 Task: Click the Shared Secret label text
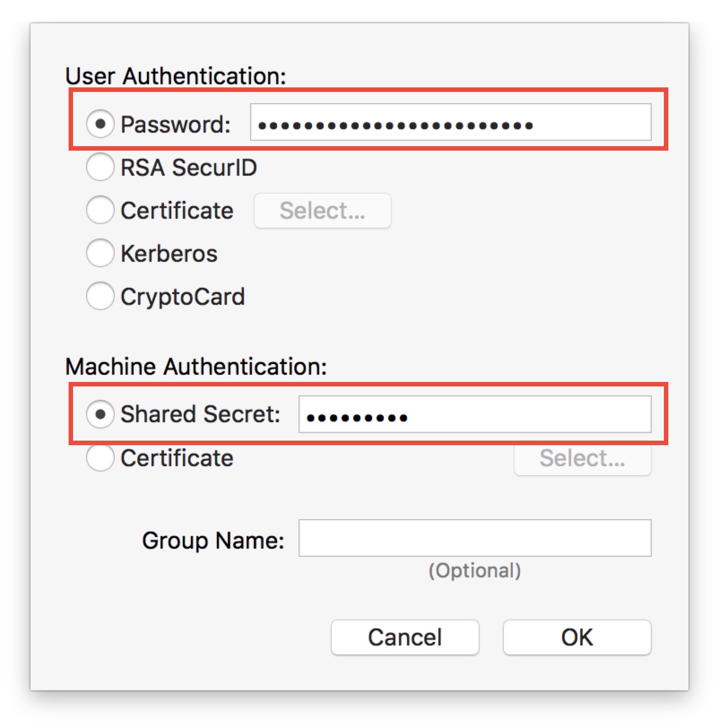click(200, 414)
